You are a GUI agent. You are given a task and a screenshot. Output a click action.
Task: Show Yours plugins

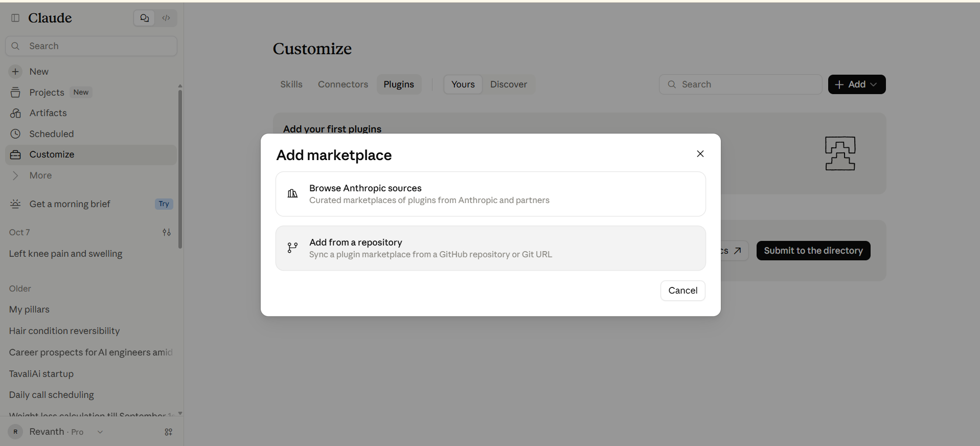click(463, 84)
